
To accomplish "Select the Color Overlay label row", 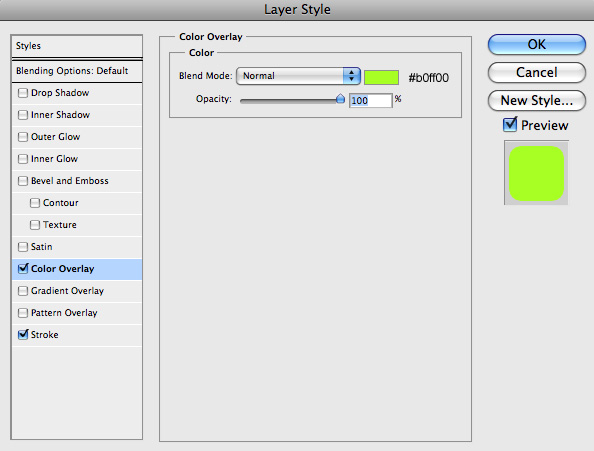I will point(77,269).
